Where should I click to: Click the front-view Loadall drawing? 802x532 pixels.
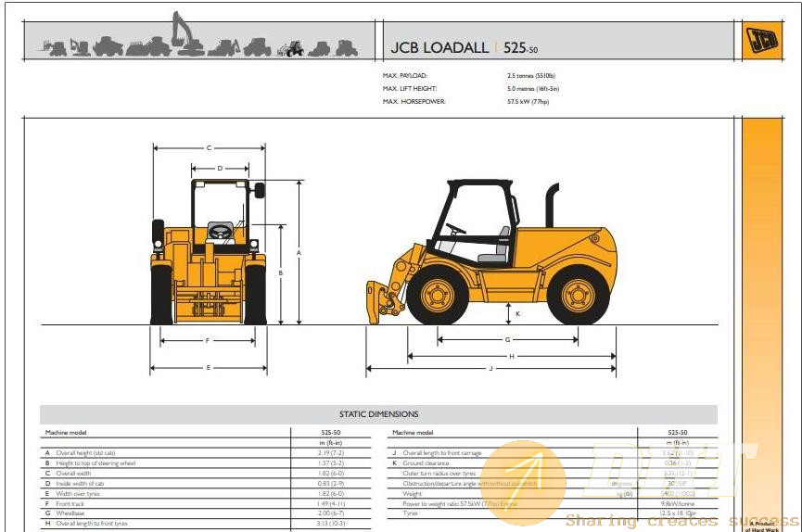click(209, 252)
